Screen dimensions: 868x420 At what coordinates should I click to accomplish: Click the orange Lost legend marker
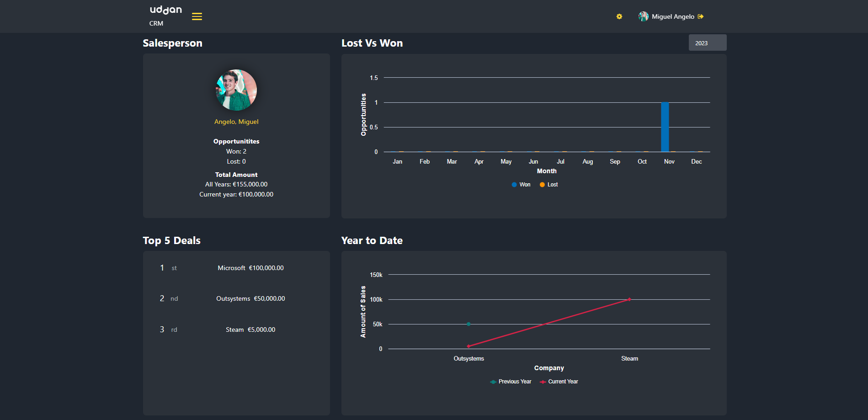pos(542,185)
